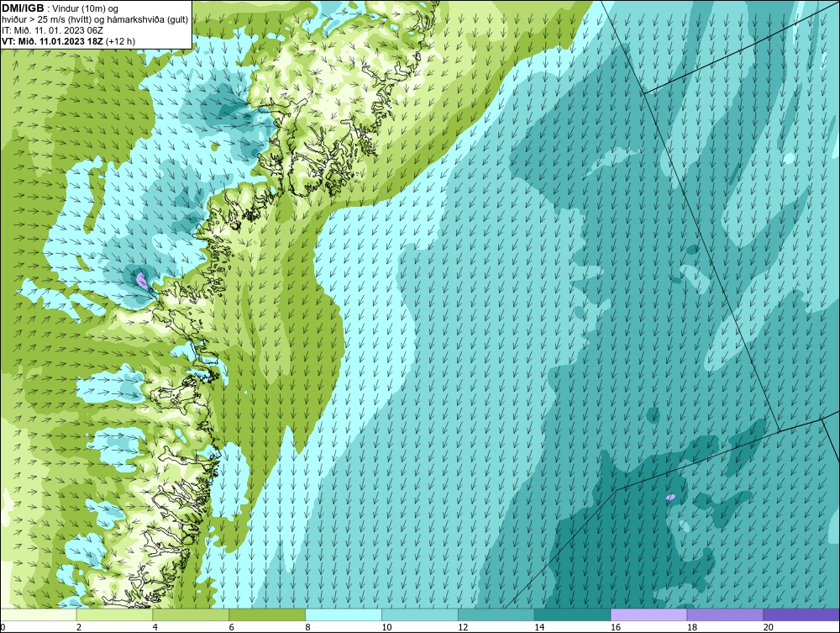Viewport: 840px width, 633px height.
Task: Click the 0–2 m/s palest legend swatch
Action: (39, 615)
